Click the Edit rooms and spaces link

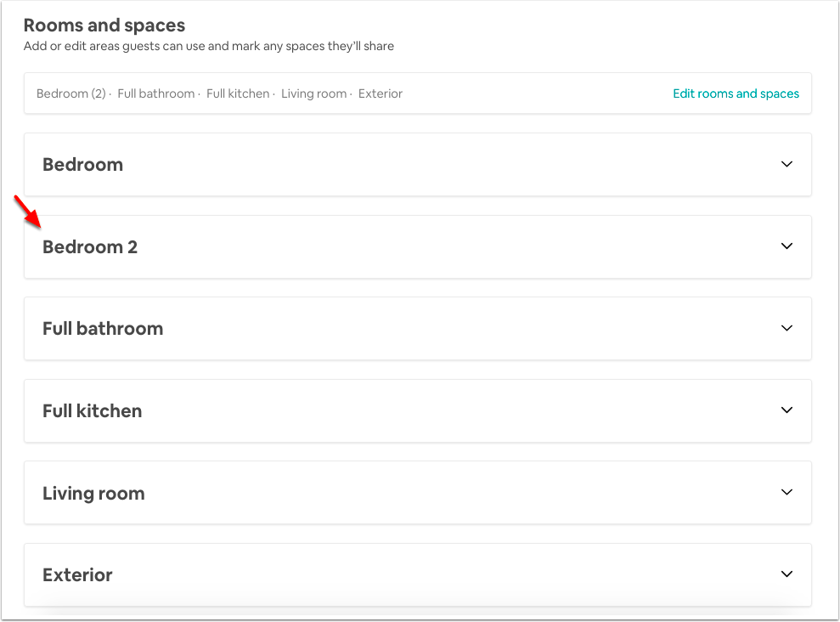[x=736, y=93]
